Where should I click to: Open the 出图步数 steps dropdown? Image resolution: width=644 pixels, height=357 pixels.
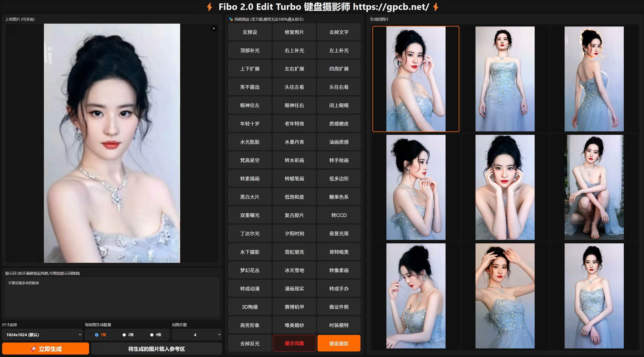coord(197,335)
